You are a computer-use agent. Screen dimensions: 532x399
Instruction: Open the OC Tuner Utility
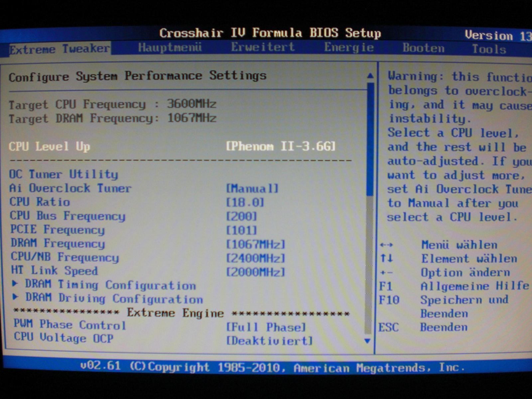click(64, 174)
